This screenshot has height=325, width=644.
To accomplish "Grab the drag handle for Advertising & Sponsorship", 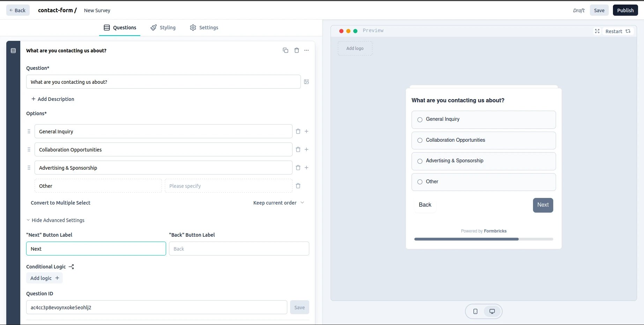I will pyautogui.click(x=29, y=168).
